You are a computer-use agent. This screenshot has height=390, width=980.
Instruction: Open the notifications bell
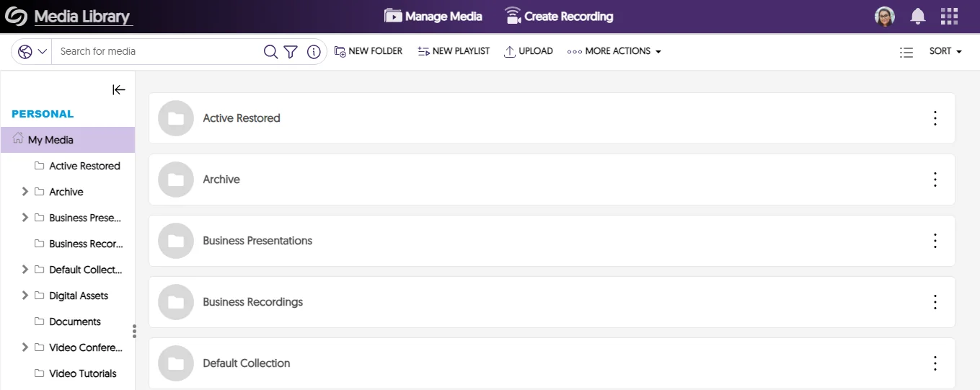point(918,17)
